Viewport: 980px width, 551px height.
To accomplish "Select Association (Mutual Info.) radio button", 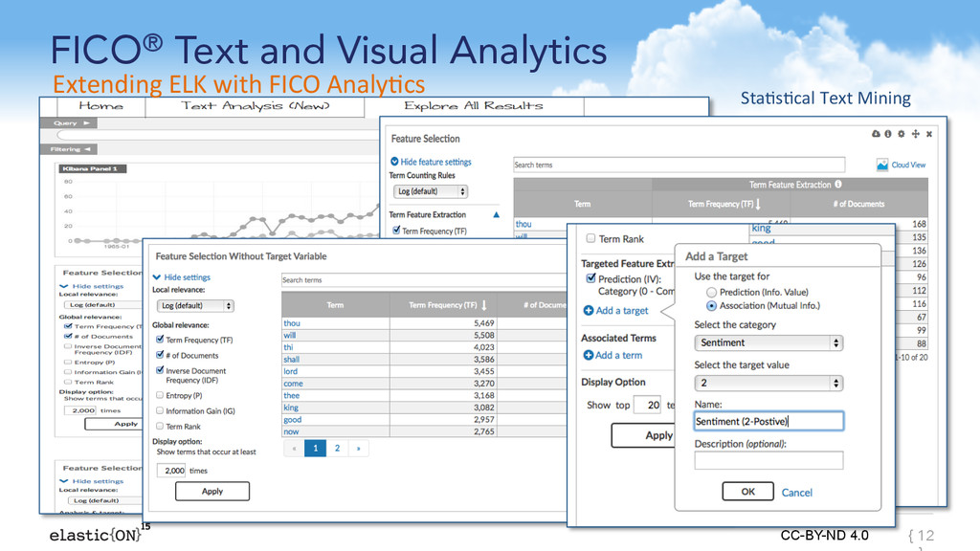I will point(711,305).
